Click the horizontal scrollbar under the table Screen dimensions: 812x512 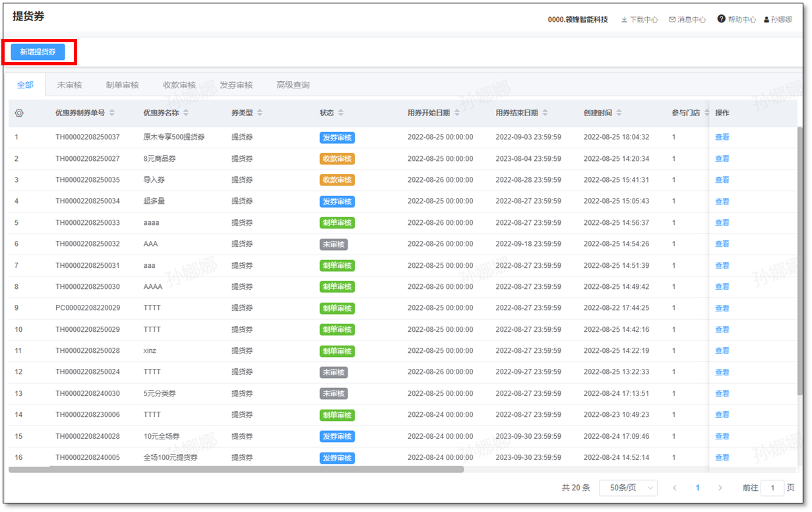[x=236, y=469]
